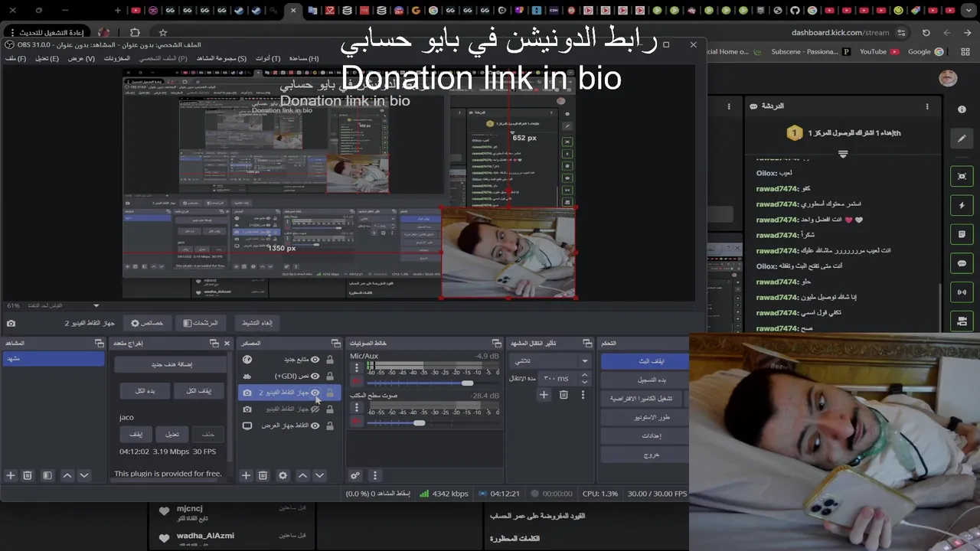980x551 pixels.
Task: Add transition with plus icon
Action: 544,395
